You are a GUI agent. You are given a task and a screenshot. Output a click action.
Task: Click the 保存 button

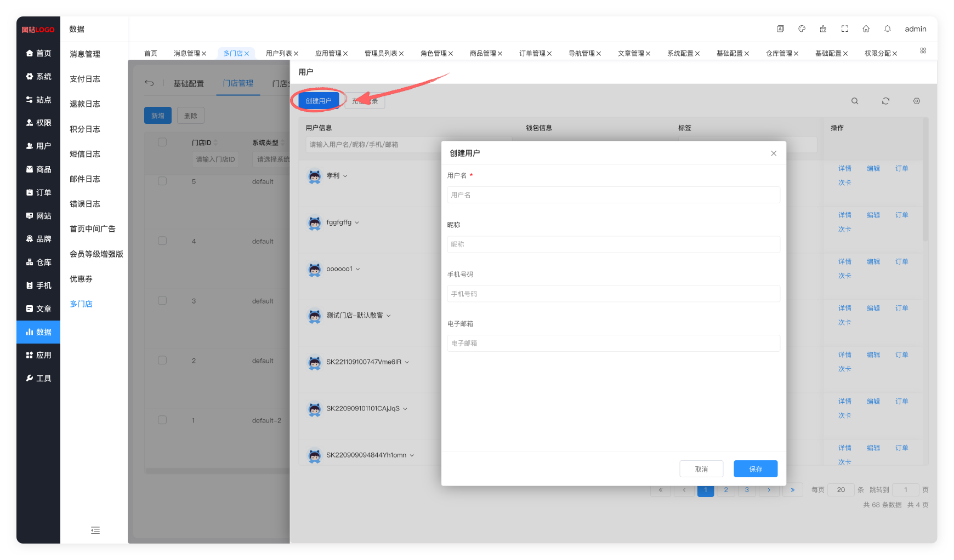click(x=755, y=469)
